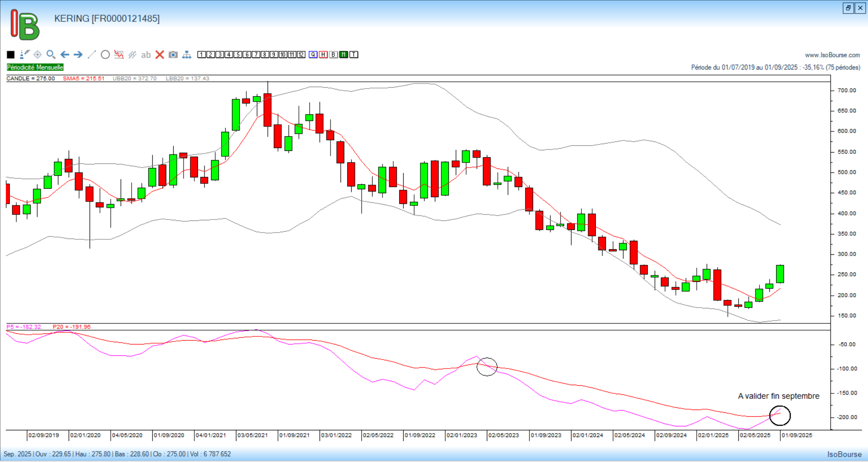Open www.IsoBourse.com link

832,55
